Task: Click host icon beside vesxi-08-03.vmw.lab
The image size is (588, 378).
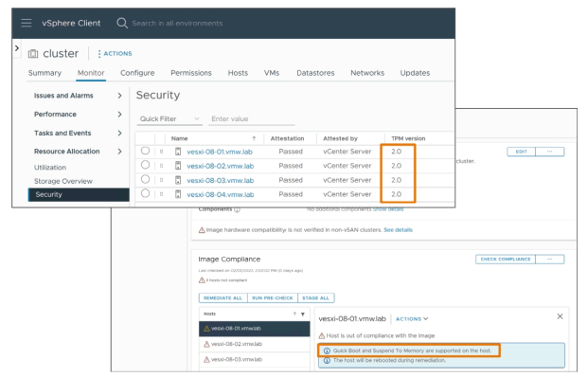Action: 178,180
